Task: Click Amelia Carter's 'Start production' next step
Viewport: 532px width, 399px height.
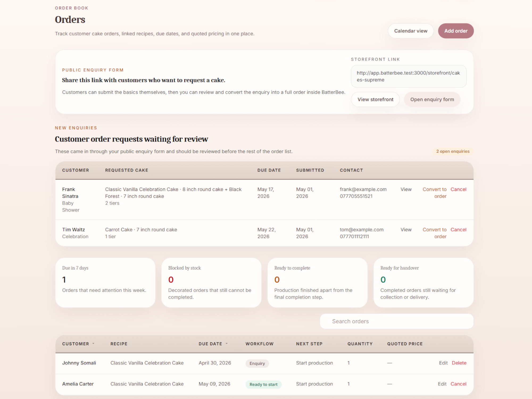Action: 314,384
